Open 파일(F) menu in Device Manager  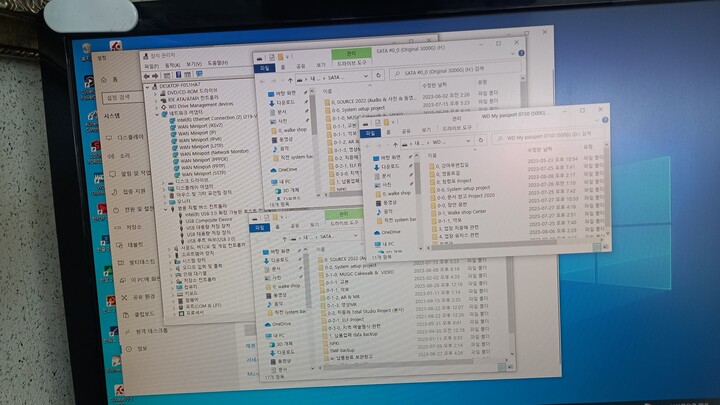151,67
